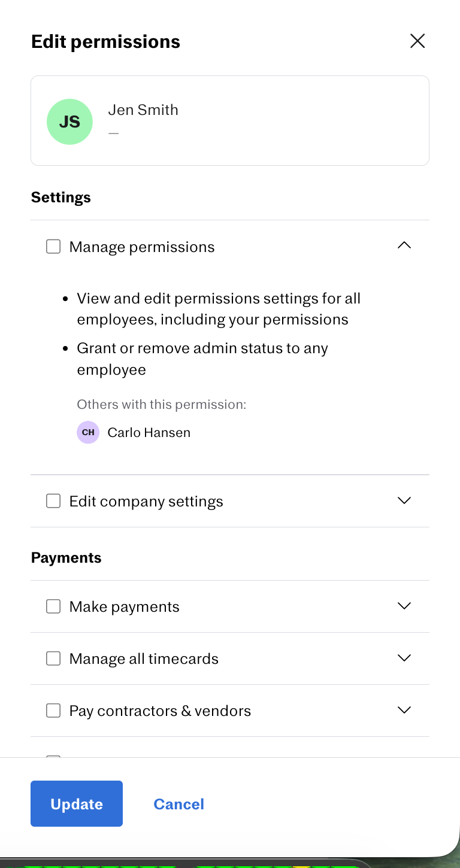Open Pay contractors & vendors chevron

coord(404,710)
